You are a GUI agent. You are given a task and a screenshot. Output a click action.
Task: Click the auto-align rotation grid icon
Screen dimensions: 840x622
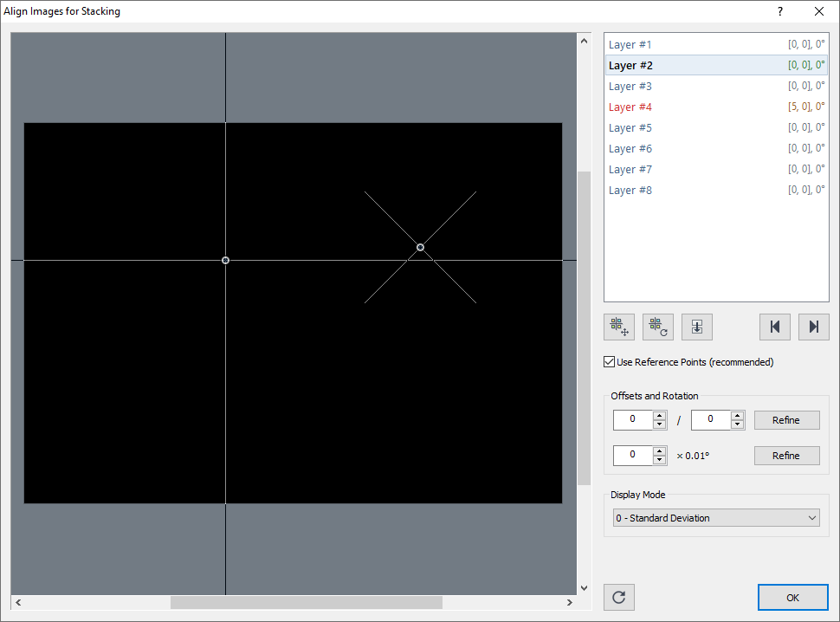[658, 327]
